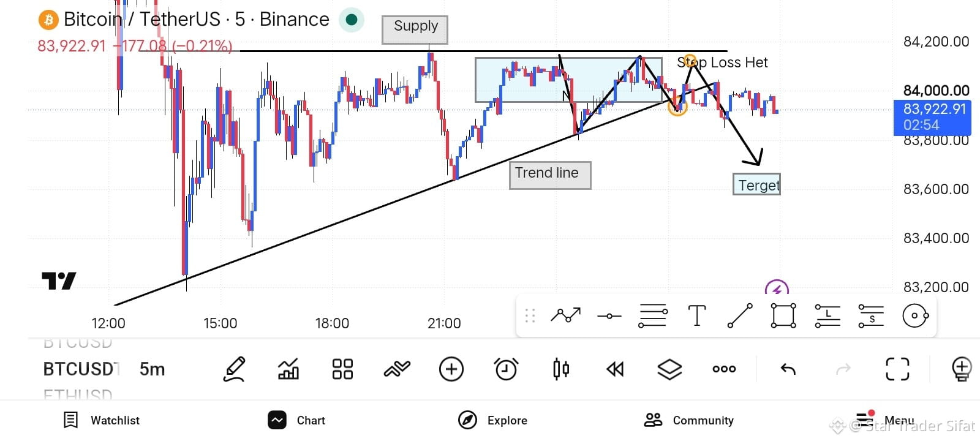This screenshot has width=980, height=441.
Task: Toggle the green market status dot
Action: [x=352, y=20]
